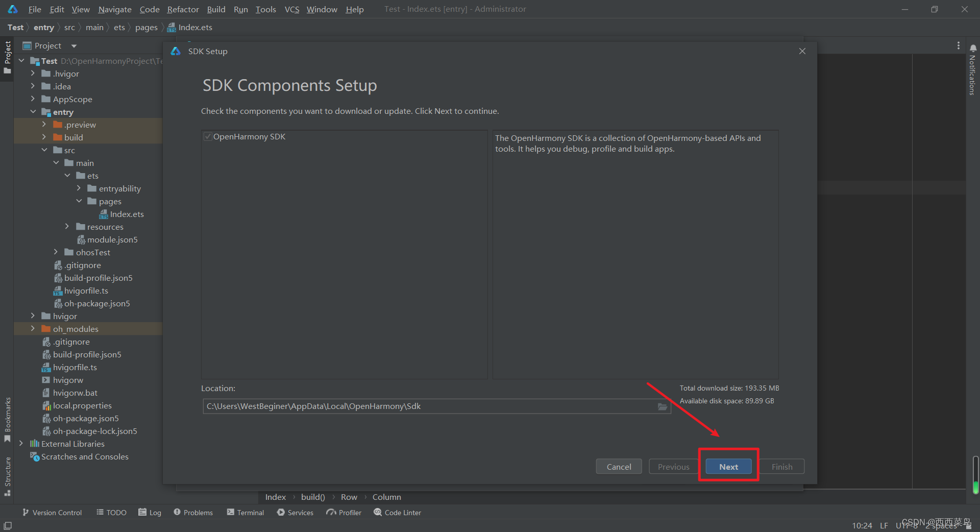Open the Tools menu
Screen dimensions: 980x532
pyautogui.click(x=265, y=9)
